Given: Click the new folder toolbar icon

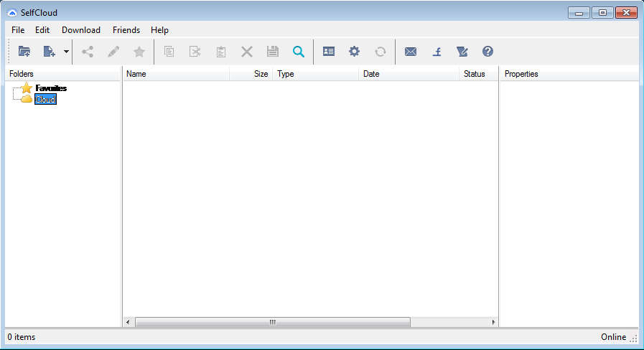Looking at the screenshot, I should click(x=24, y=52).
